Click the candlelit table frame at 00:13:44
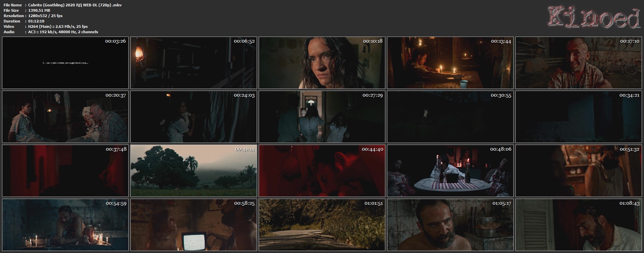Screen dimensions: 644x253 click(450, 63)
